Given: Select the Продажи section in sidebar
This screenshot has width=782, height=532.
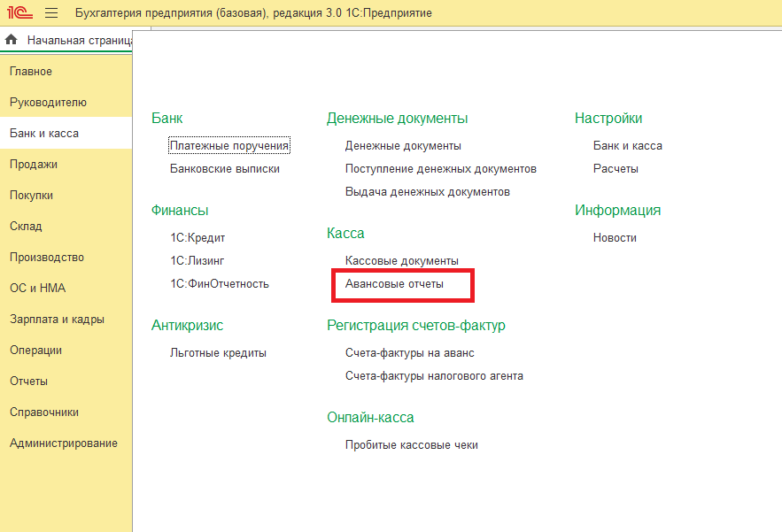Looking at the screenshot, I should click(x=34, y=165).
